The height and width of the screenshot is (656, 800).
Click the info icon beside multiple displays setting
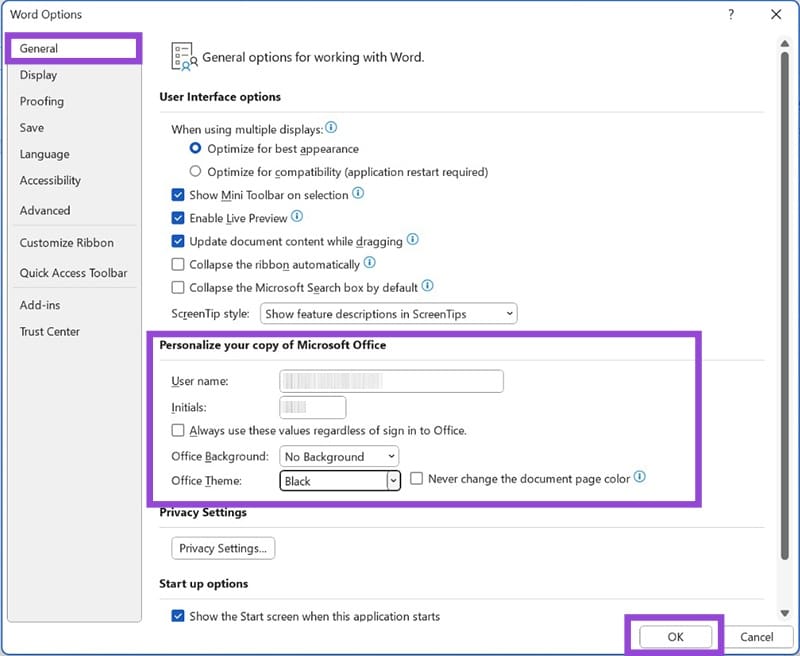point(331,127)
